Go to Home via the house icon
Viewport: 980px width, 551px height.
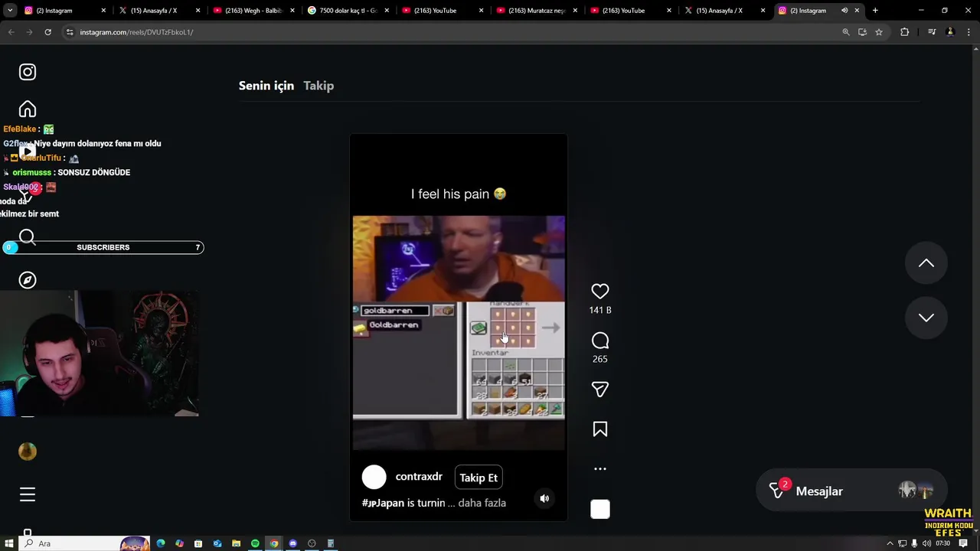[x=28, y=109]
